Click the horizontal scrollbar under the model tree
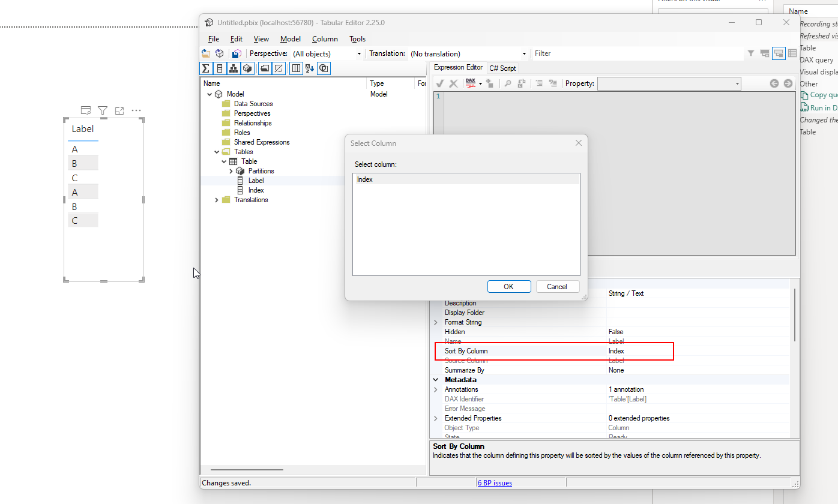This screenshot has width=838, height=504. point(247,470)
